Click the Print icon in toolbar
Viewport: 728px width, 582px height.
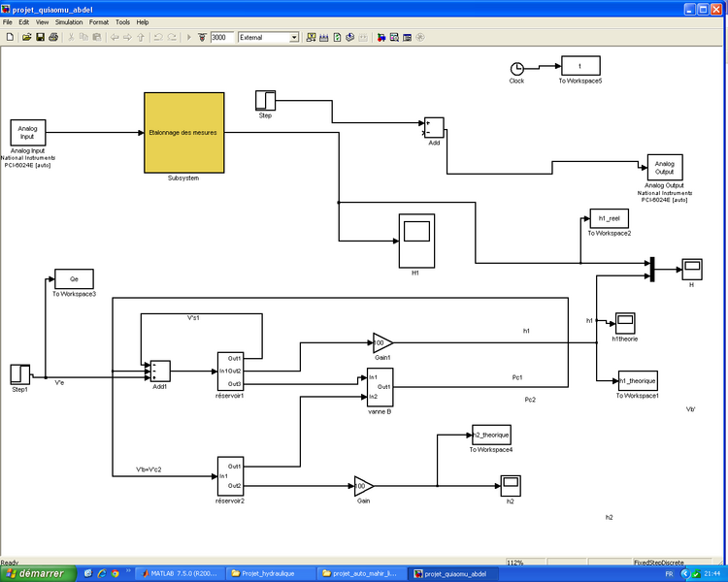tap(53, 37)
